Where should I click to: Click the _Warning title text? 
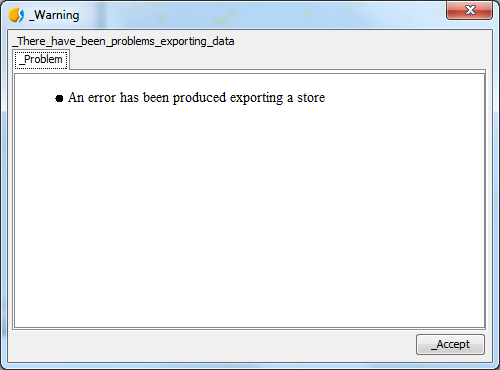pyautogui.click(x=54, y=15)
